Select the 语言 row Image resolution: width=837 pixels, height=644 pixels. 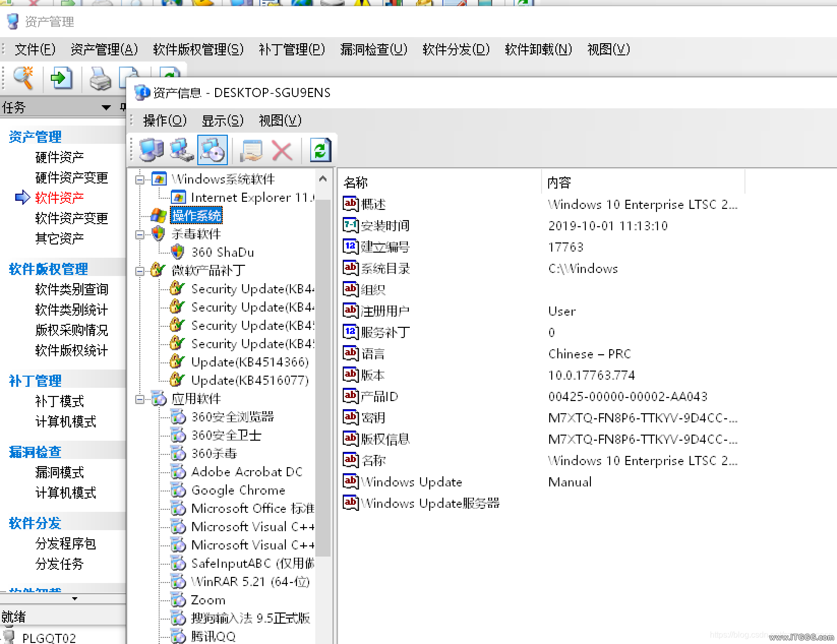click(541, 354)
